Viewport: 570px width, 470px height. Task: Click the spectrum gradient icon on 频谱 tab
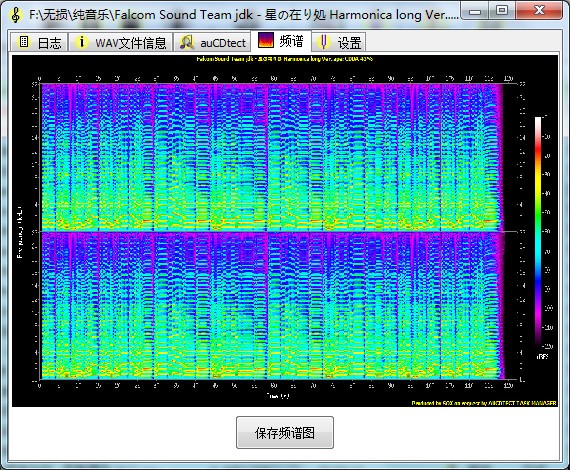click(265, 40)
